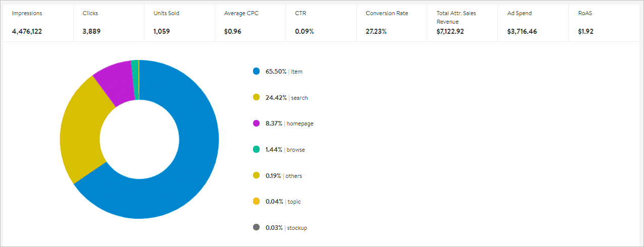Click the purple homepage donut slice
This screenshot has height=247, width=644.
tap(114, 86)
